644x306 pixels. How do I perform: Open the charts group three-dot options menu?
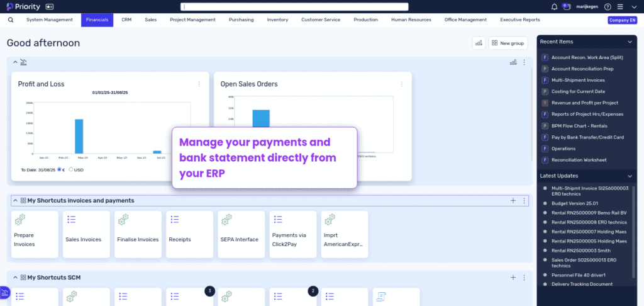point(524,62)
